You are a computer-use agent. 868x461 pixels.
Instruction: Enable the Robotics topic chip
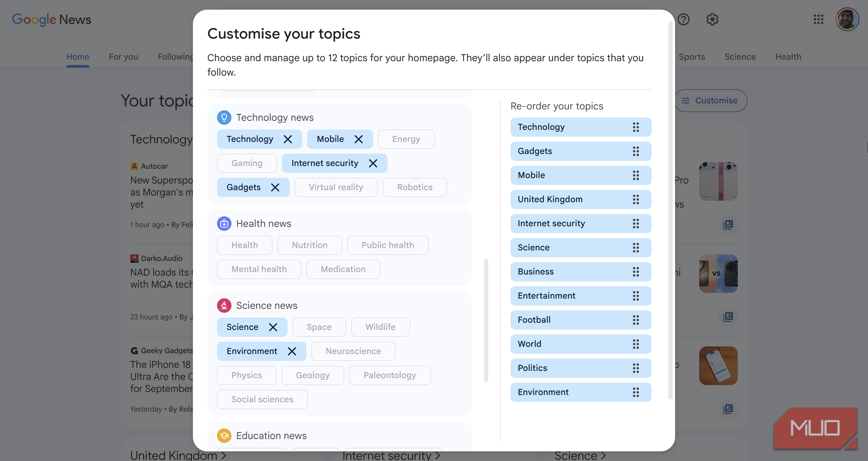415,187
